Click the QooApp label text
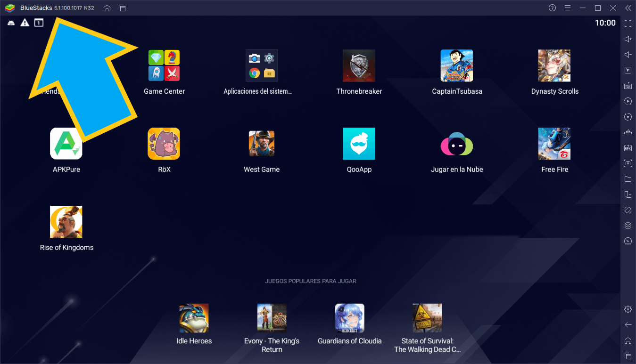Screen dimensions: 636x364 [359, 170]
